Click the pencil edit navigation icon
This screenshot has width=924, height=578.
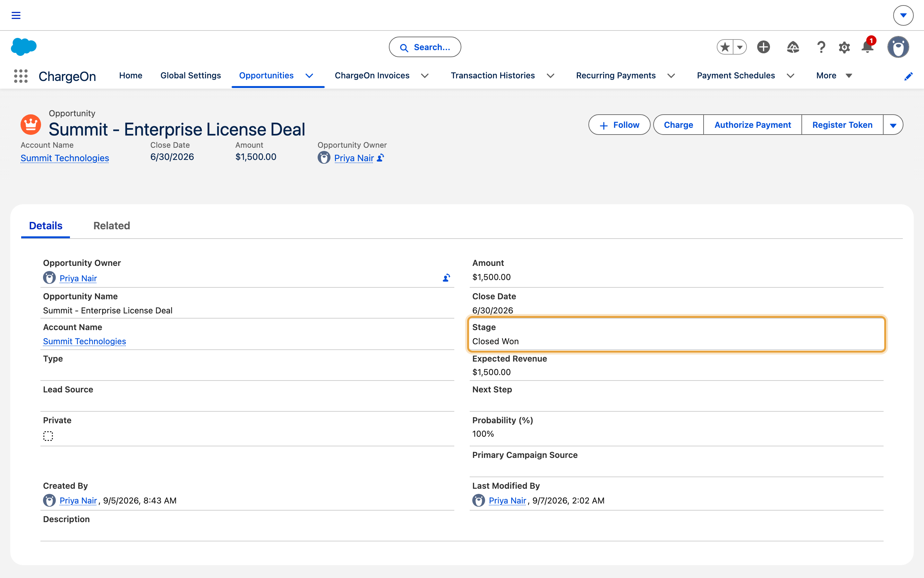[908, 76]
